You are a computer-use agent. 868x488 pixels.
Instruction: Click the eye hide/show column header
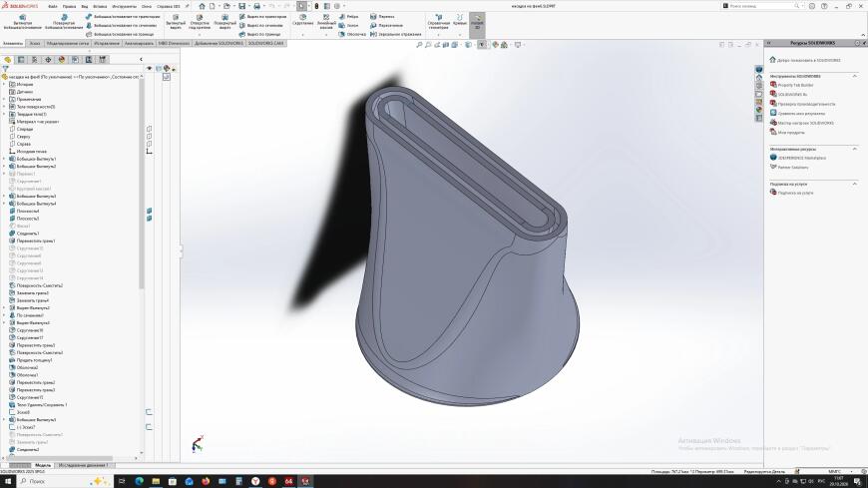tap(149, 69)
